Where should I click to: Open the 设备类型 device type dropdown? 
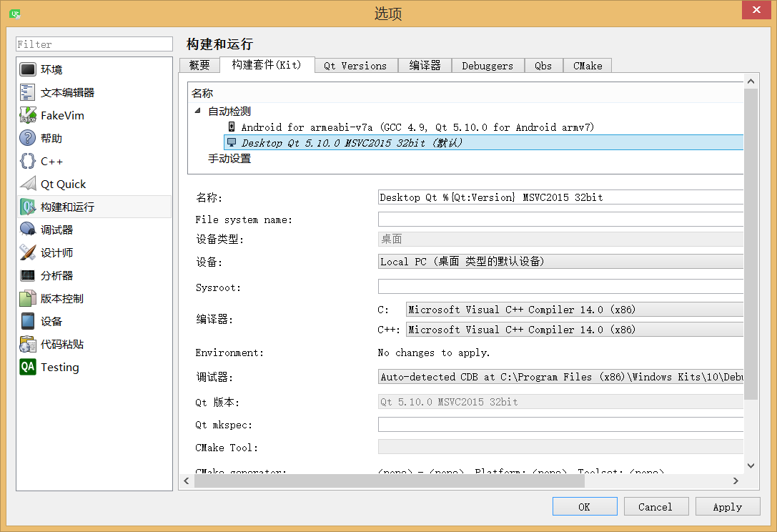[x=560, y=239]
